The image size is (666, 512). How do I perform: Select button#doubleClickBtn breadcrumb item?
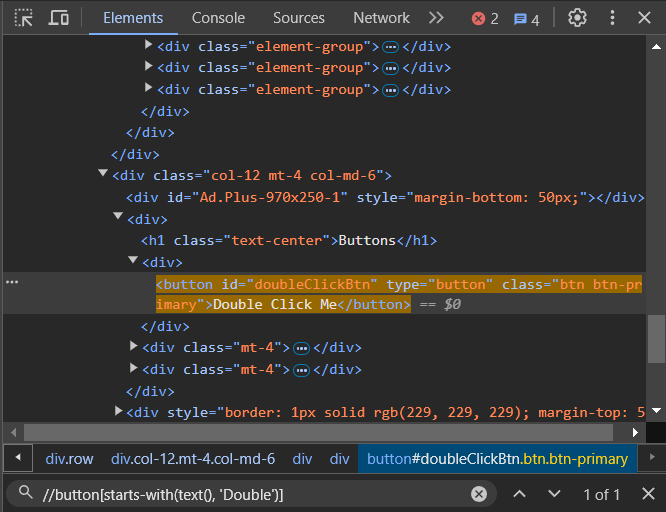497,459
